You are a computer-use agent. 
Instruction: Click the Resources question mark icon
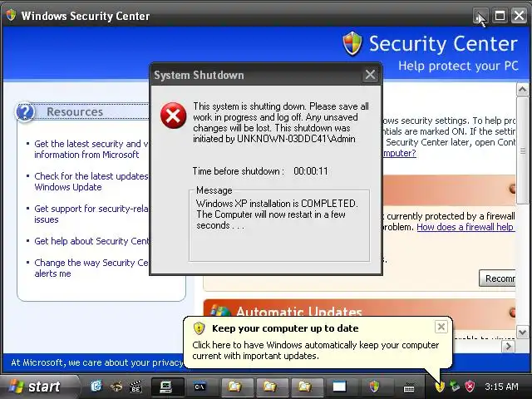click(25, 111)
